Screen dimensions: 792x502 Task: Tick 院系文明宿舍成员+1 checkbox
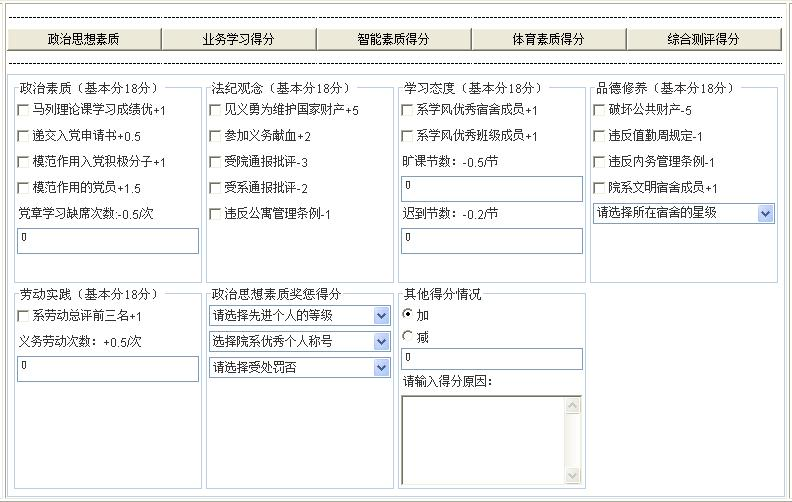(599, 188)
